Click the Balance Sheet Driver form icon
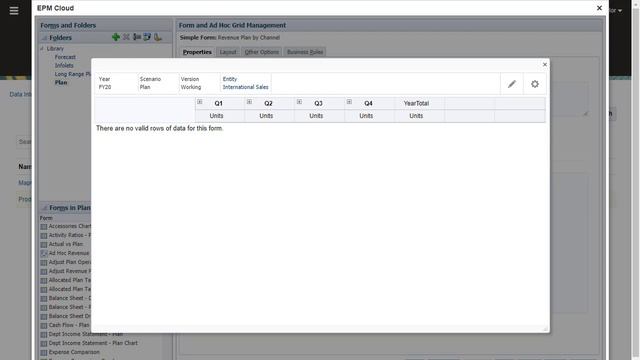Screen dimensions: 640x360 pos(44,316)
